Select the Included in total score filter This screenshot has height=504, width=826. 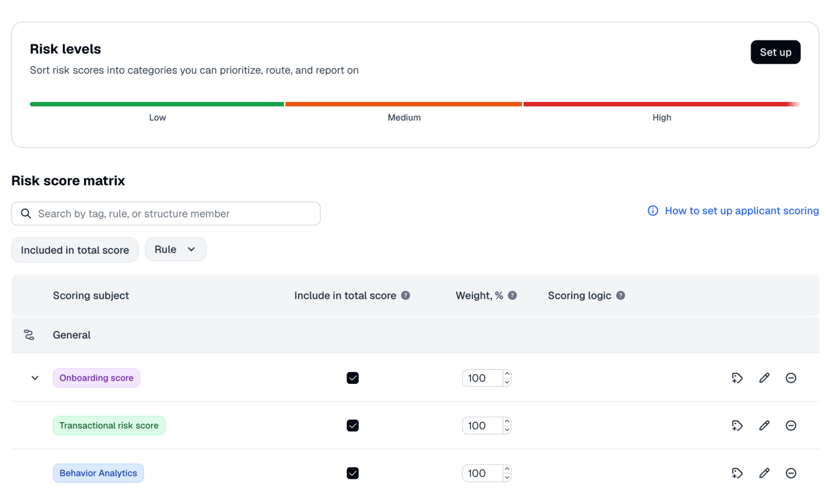pyautogui.click(x=75, y=250)
